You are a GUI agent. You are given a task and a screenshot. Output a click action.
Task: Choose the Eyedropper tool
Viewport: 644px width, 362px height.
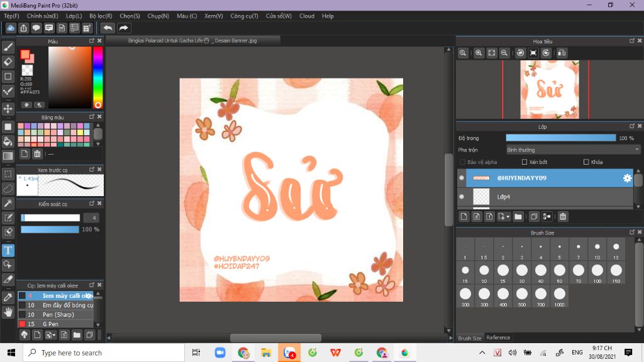click(x=8, y=297)
